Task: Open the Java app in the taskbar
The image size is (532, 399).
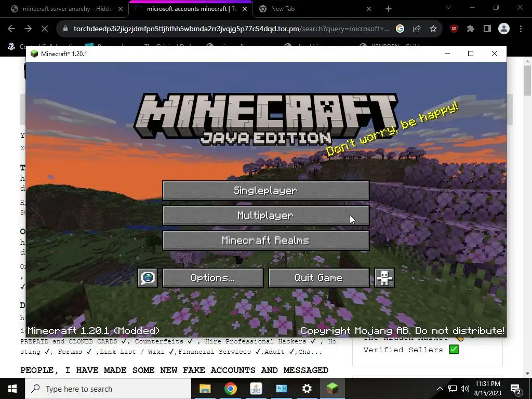Action: 256,389
